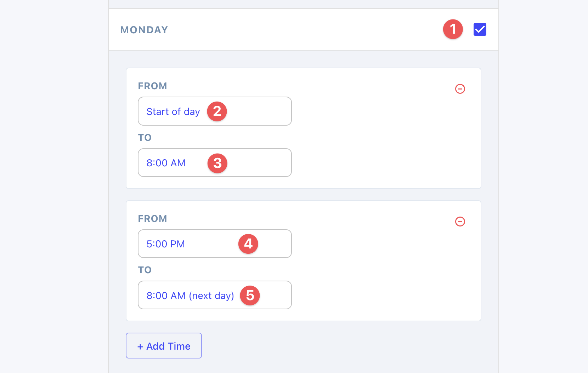Click the TO label above 8:00 AM (next day)
This screenshot has height=373, width=588.
click(x=145, y=270)
